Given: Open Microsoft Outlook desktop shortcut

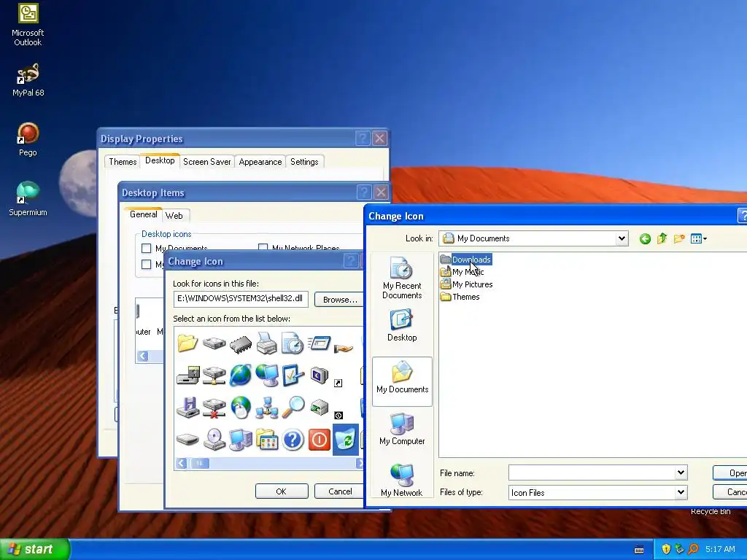Looking at the screenshot, I should tap(28, 24).
